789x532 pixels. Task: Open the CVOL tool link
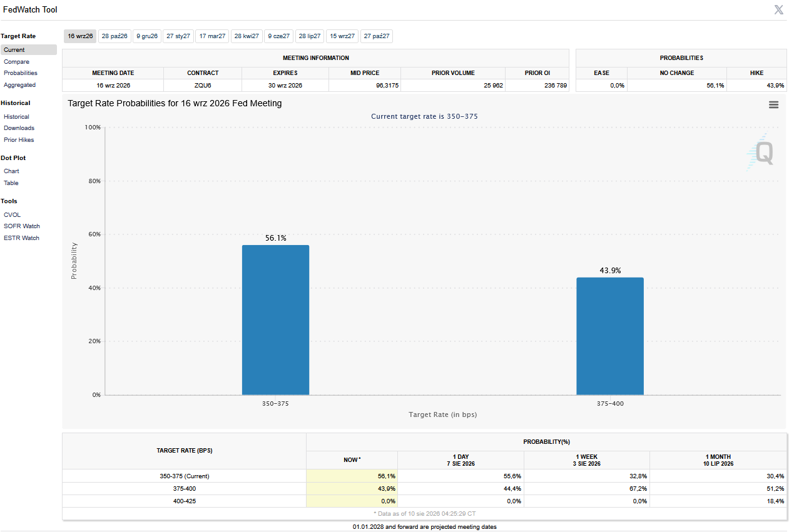12,215
